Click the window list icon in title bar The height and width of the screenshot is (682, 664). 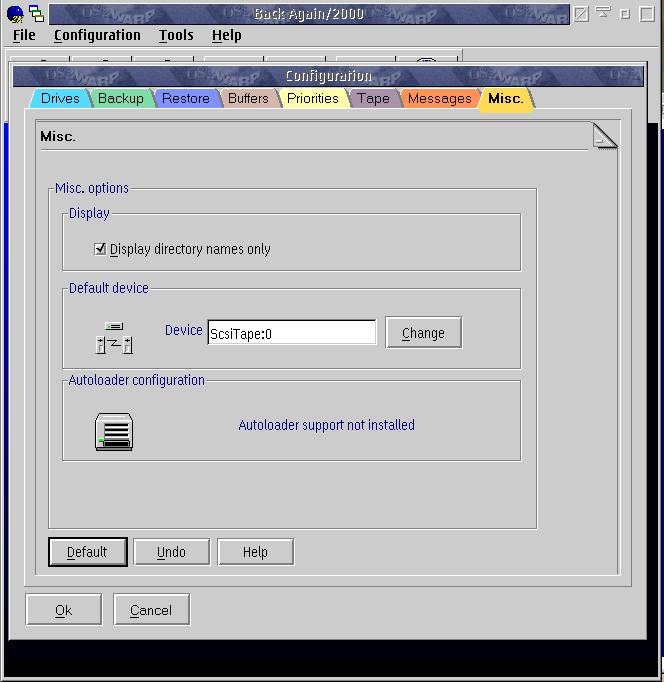[37, 14]
